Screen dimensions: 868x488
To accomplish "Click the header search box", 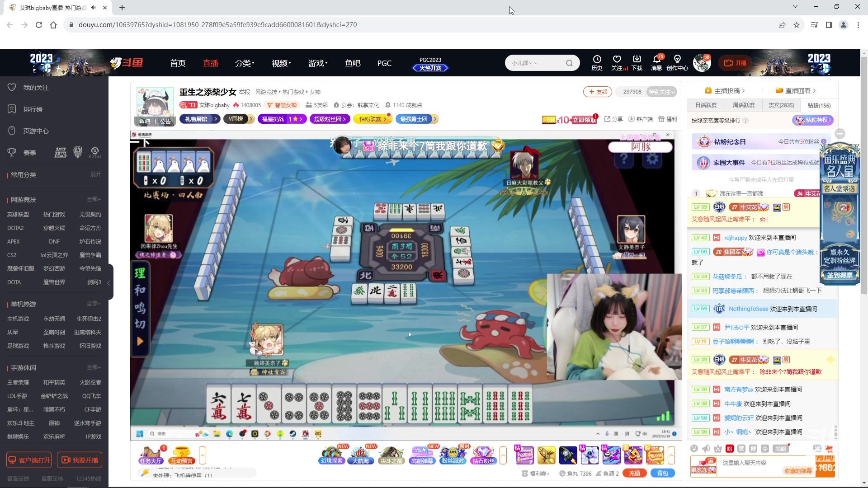I will click(x=542, y=63).
